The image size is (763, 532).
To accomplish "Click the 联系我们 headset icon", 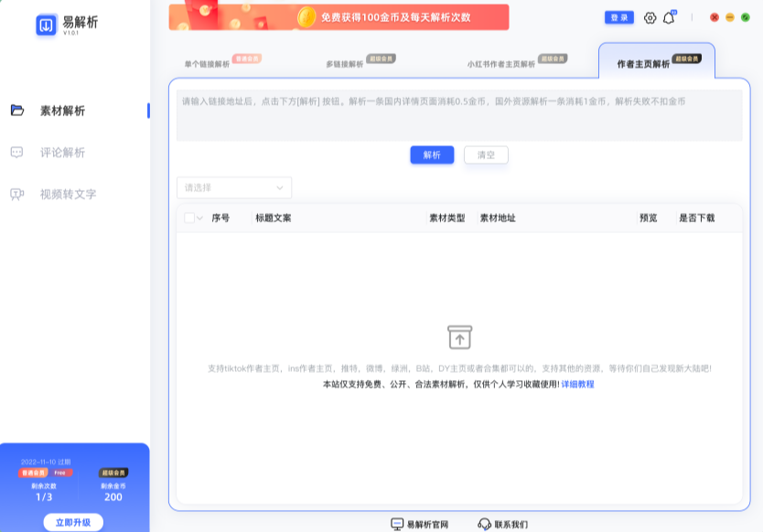I will click(482, 522).
